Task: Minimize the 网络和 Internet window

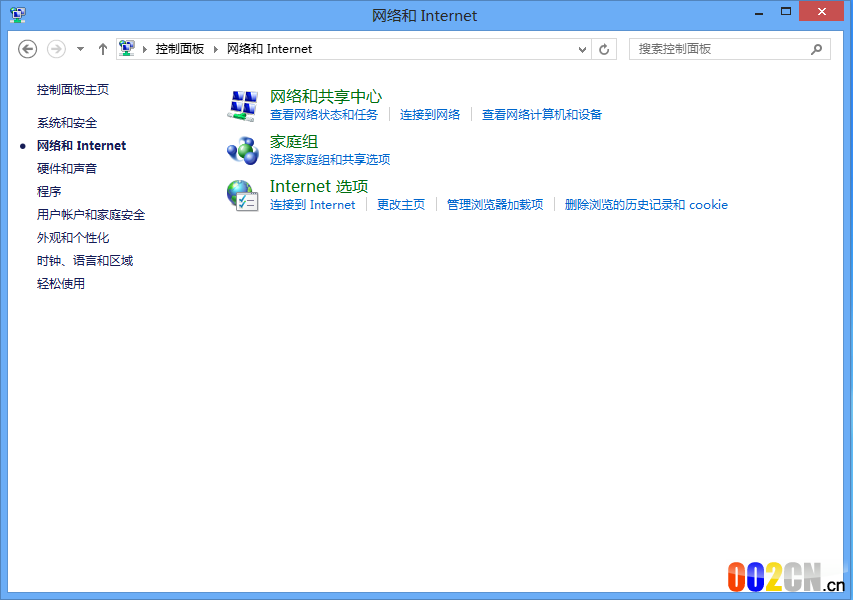Action: pos(759,12)
